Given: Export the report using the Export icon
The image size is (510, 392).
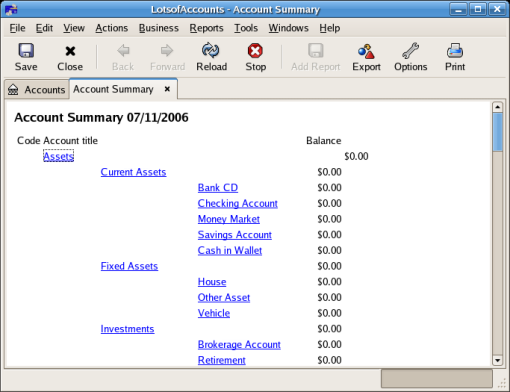Looking at the screenshot, I should [x=366, y=51].
